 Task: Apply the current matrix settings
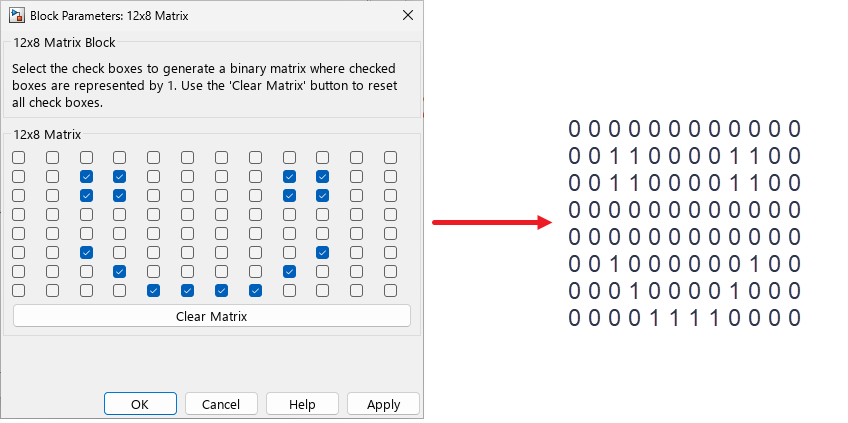[x=383, y=404]
